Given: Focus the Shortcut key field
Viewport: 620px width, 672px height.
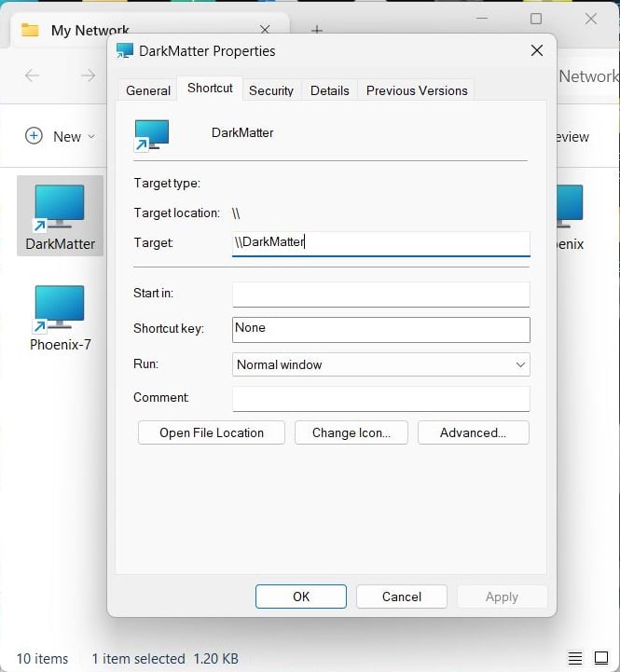Looking at the screenshot, I should (x=380, y=330).
